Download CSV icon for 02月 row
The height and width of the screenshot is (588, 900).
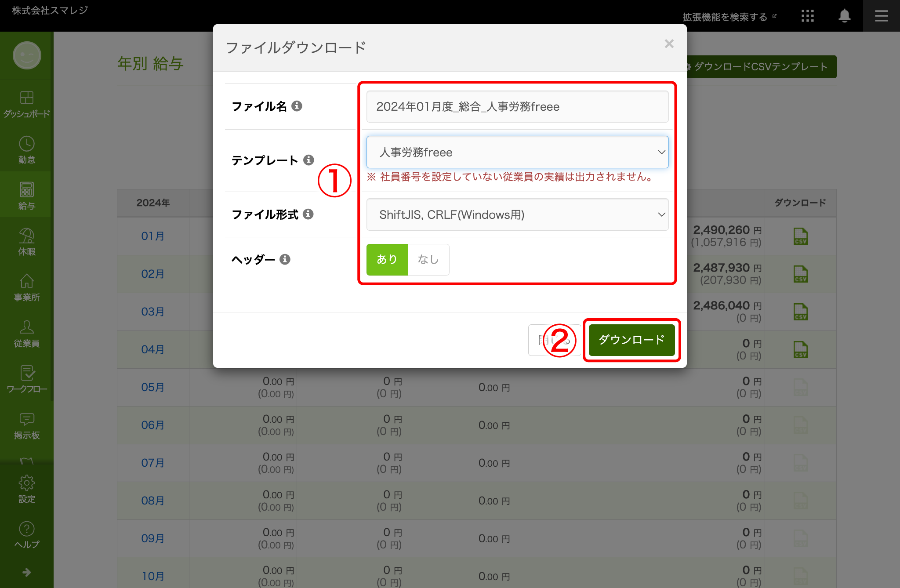click(x=800, y=274)
